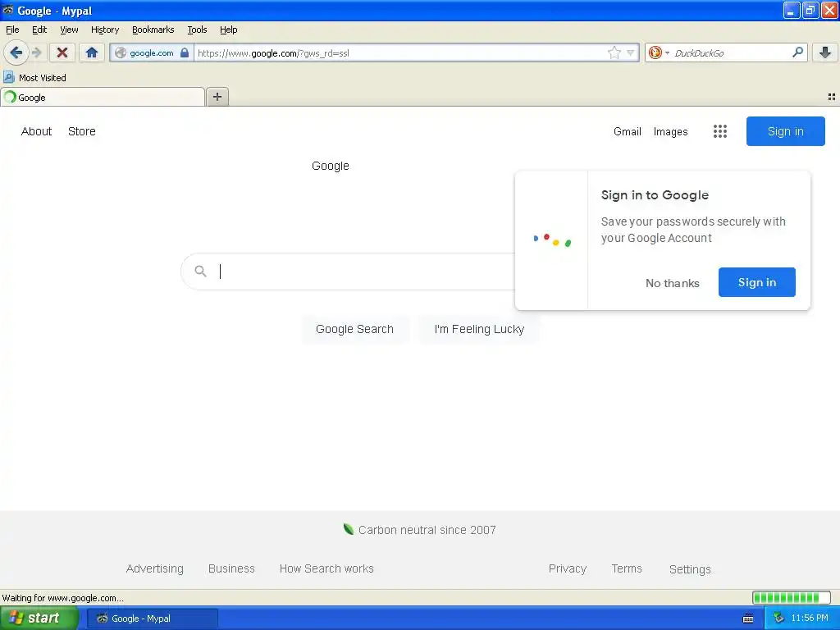840x630 pixels.
Task: Click Sign in inside the popup card
Action: tap(756, 282)
